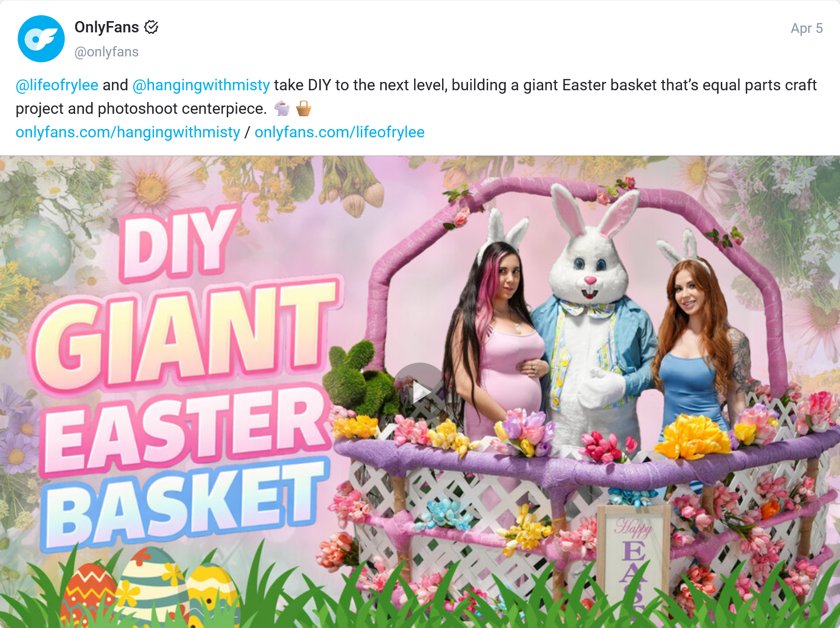
Task: Follow the onlyfans.com/lifeofrylee URL
Action: (340, 132)
